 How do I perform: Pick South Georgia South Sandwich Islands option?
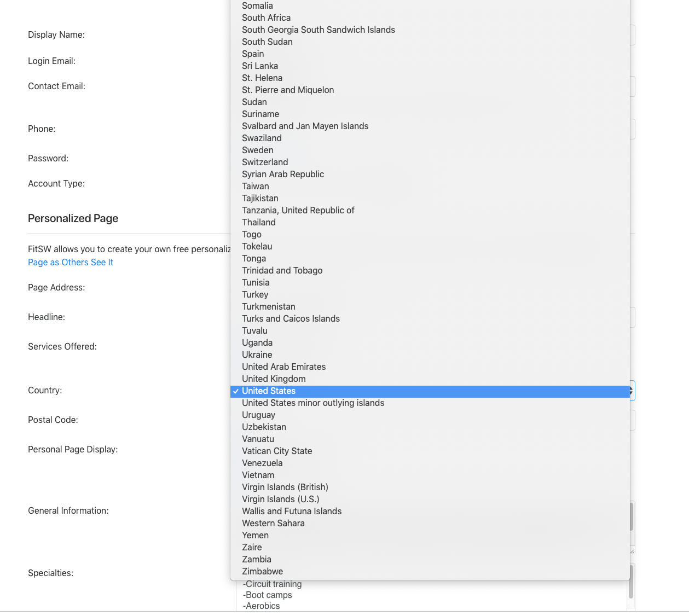[x=430, y=30]
